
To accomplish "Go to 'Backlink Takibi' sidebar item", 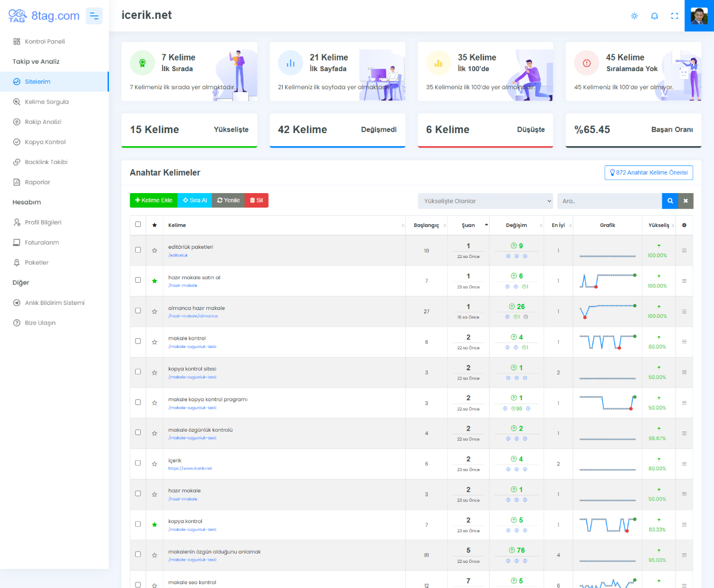I will [46, 162].
